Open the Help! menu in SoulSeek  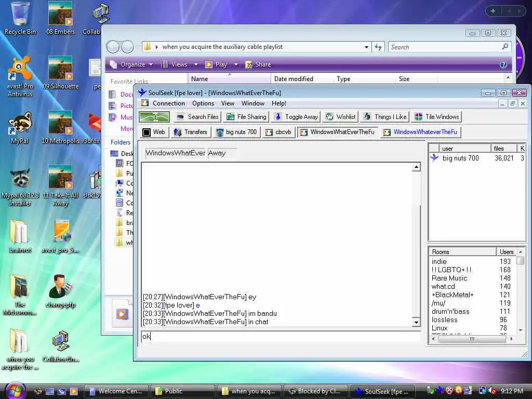tap(278, 103)
